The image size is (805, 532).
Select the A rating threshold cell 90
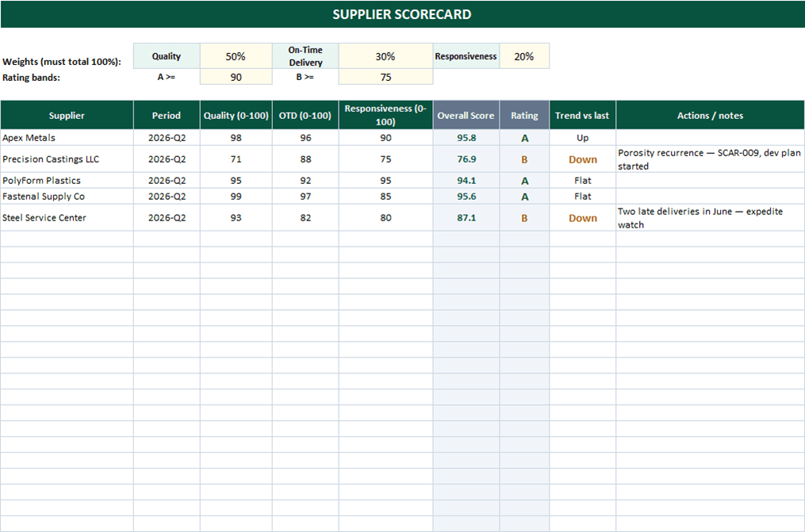click(236, 77)
